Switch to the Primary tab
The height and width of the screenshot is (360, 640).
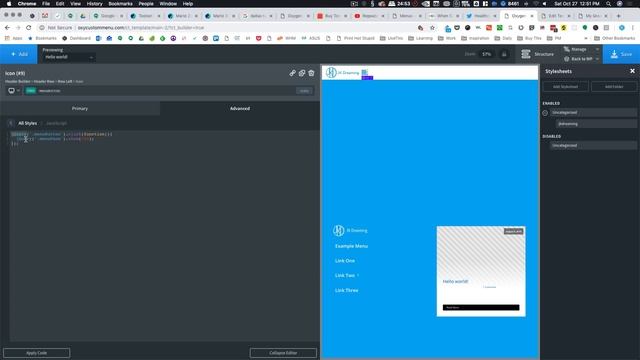click(80, 109)
